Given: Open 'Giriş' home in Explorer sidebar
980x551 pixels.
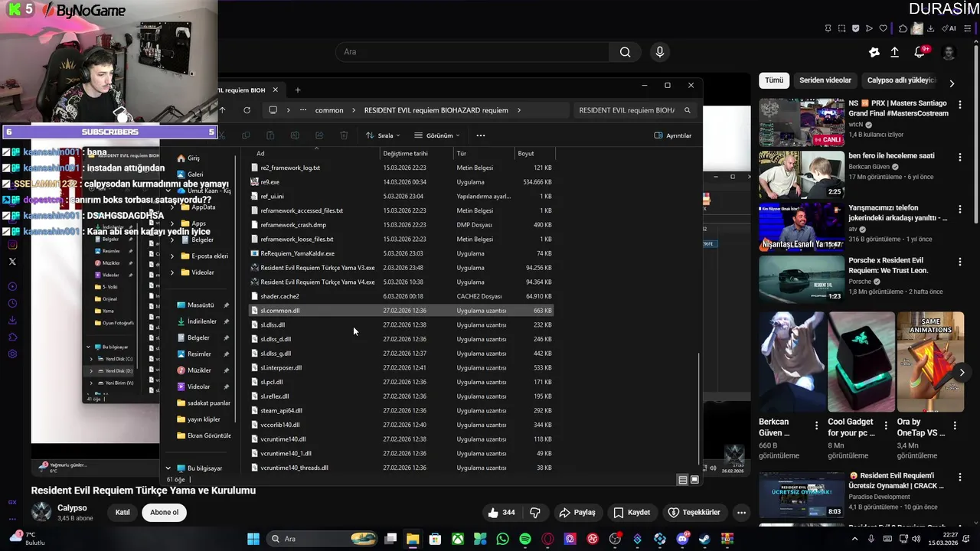Looking at the screenshot, I should (188, 158).
